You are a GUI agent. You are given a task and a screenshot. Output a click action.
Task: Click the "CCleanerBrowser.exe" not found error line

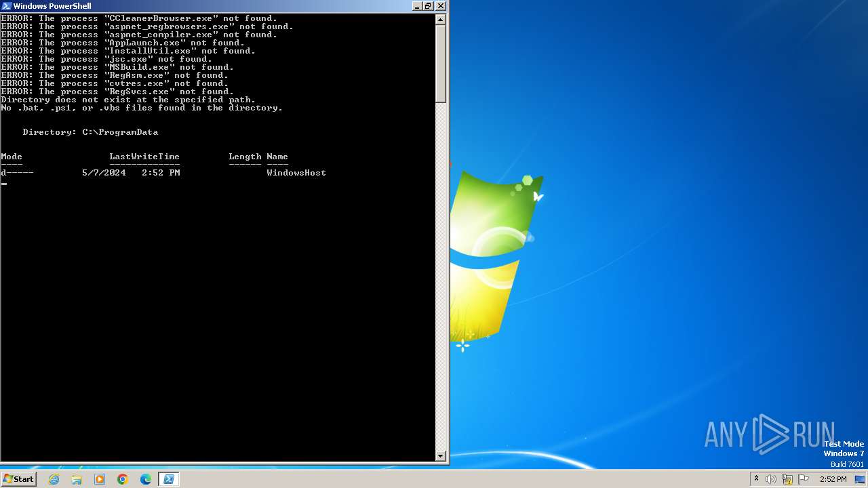point(139,18)
